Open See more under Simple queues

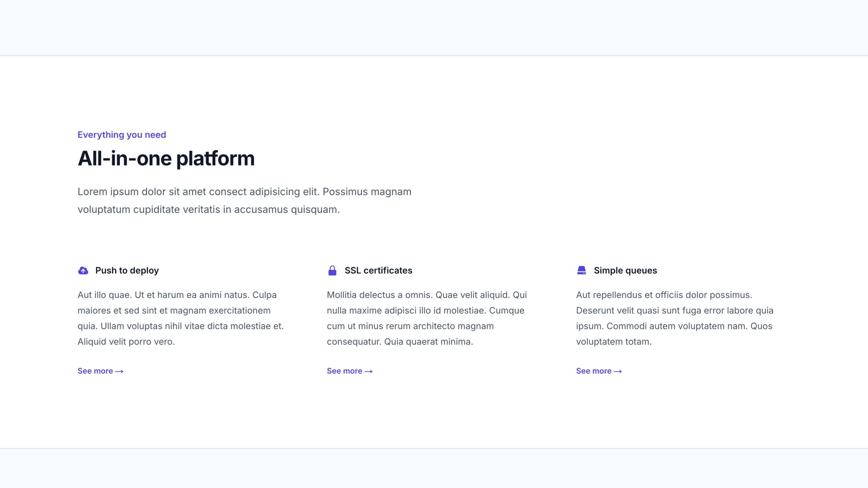coord(599,371)
